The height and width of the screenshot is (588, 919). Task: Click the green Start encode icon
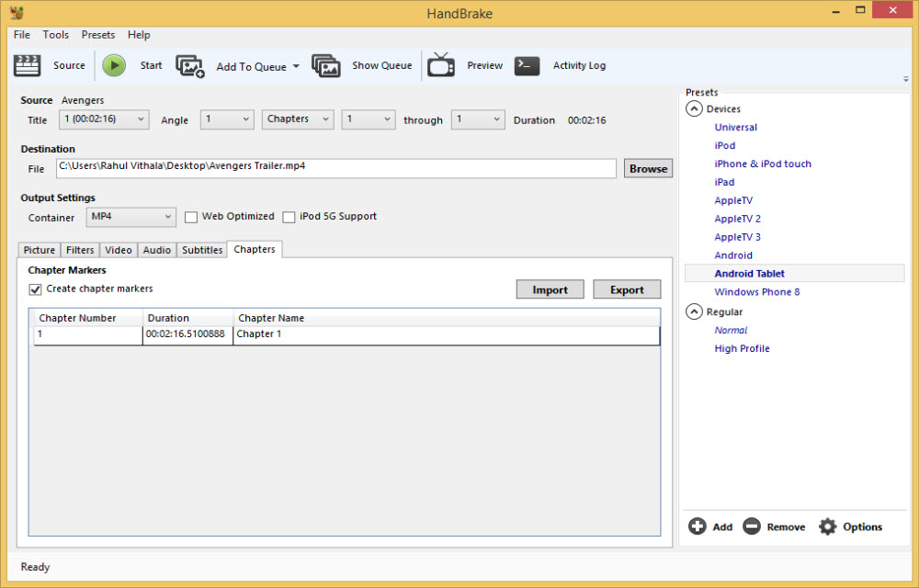[114, 65]
